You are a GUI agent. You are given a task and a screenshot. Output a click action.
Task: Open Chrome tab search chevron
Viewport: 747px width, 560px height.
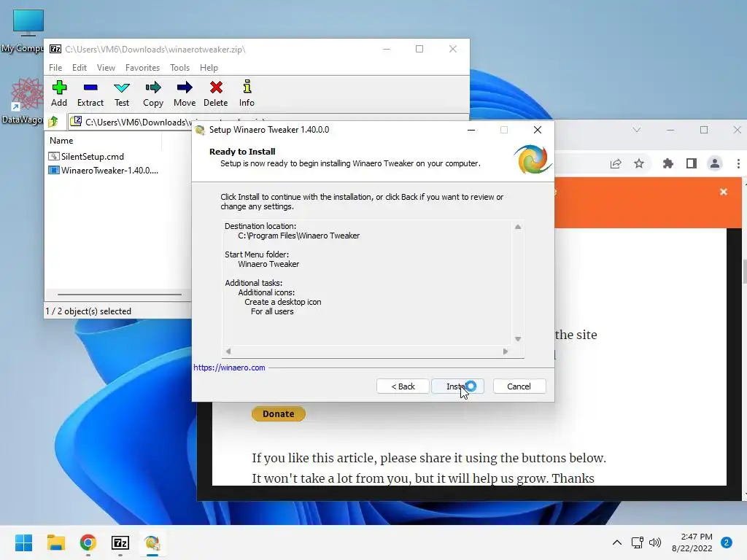637,130
